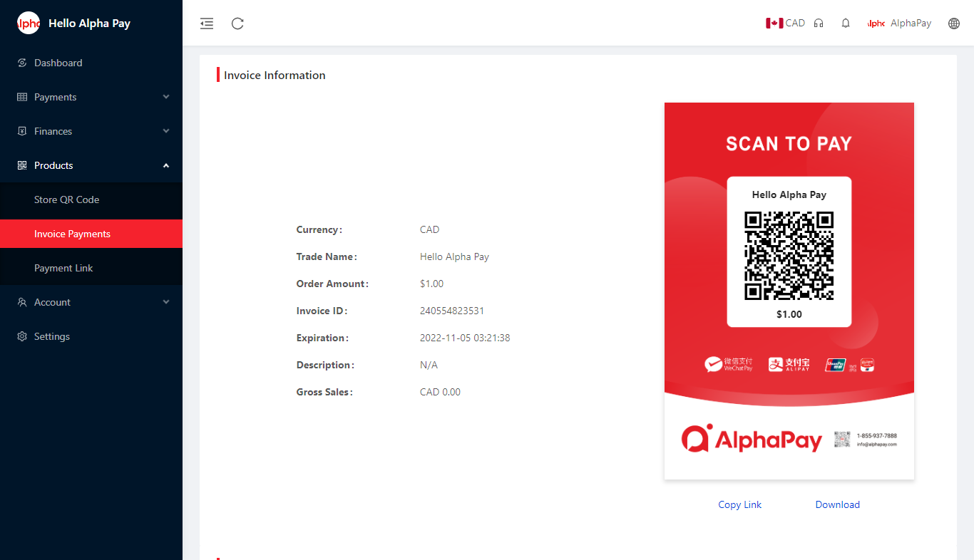This screenshot has height=560, width=974.
Task: Click the Hello Alpha Pay title above the QR code
Action: pos(789,195)
